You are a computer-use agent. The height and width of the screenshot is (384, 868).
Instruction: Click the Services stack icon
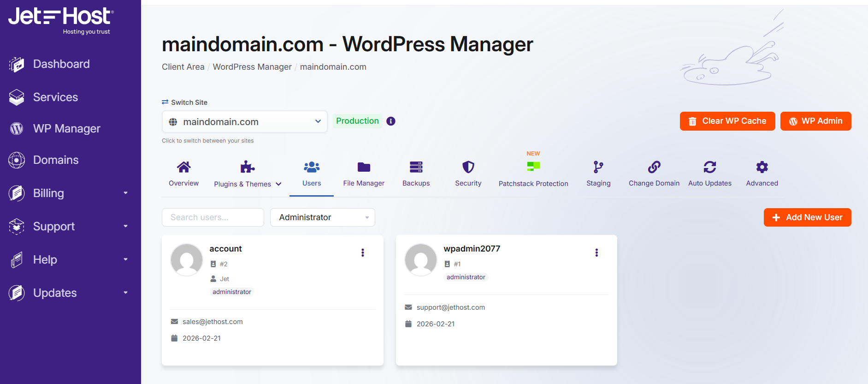coord(17,97)
